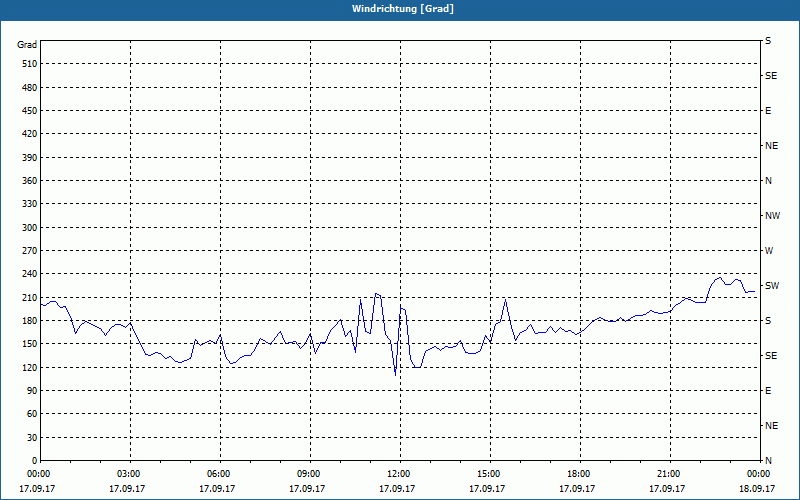
Task: Select the 60 y-axis label
Action: click(x=32, y=414)
